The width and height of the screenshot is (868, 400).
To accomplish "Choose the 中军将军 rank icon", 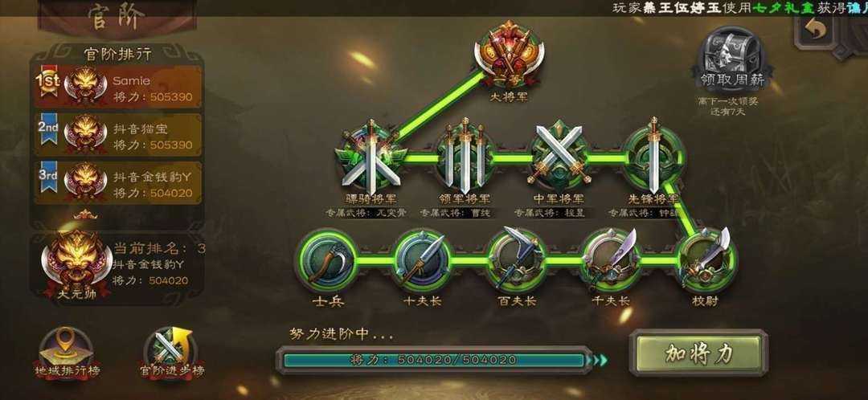I will pyautogui.click(x=559, y=157).
